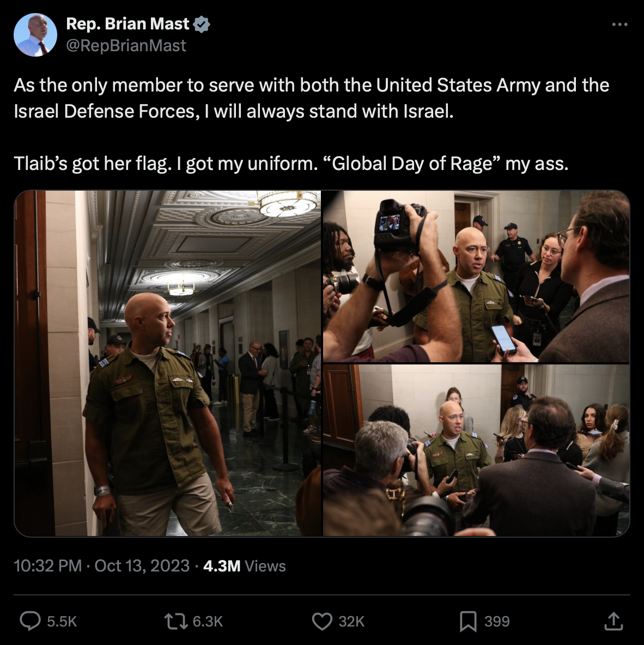644x645 pixels.
Task: Click the repost arrows icon
Action: tap(176, 621)
